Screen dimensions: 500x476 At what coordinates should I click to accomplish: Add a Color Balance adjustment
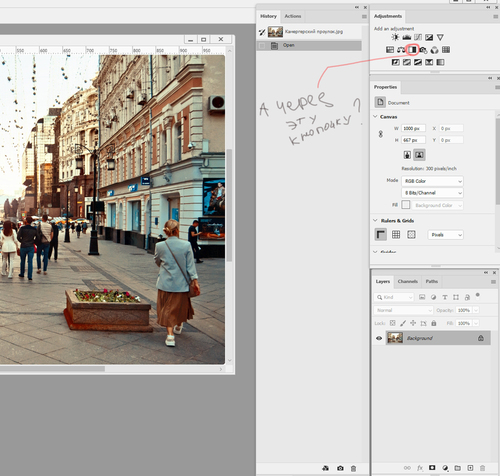pos(401,50)
